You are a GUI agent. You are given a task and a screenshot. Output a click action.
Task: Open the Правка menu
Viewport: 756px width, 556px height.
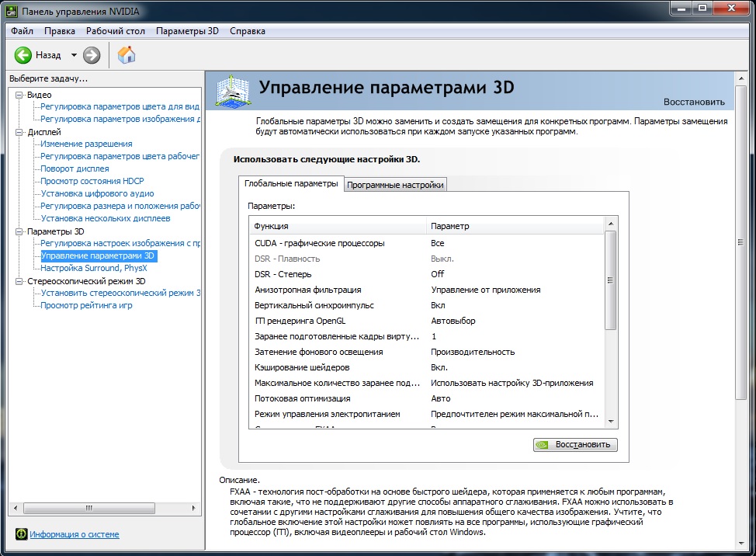pos(60,31)
